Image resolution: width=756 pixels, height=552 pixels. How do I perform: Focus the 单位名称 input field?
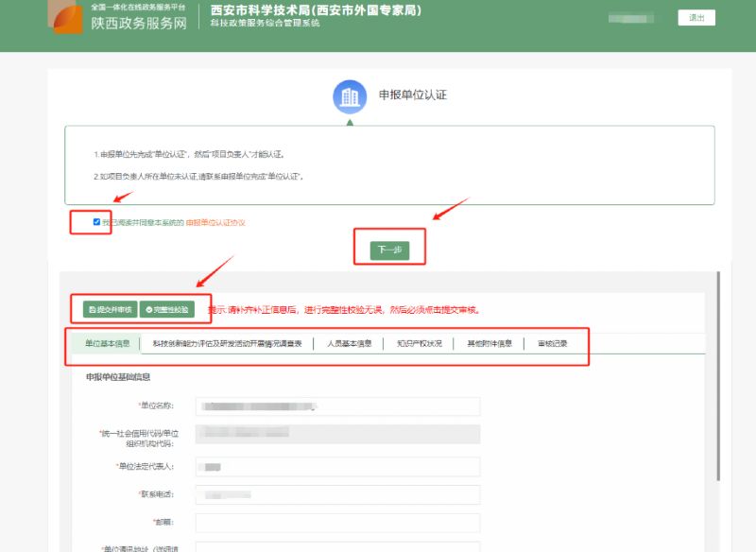pos(337,406)
